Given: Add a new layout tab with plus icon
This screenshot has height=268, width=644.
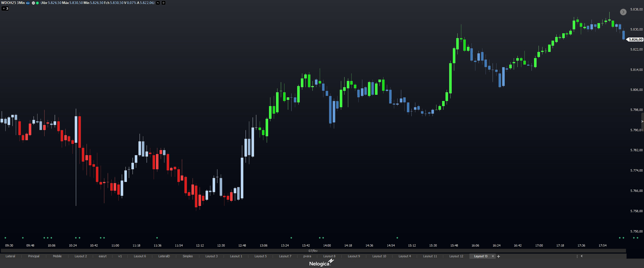Looking at the screenshot, I should 499,256.
